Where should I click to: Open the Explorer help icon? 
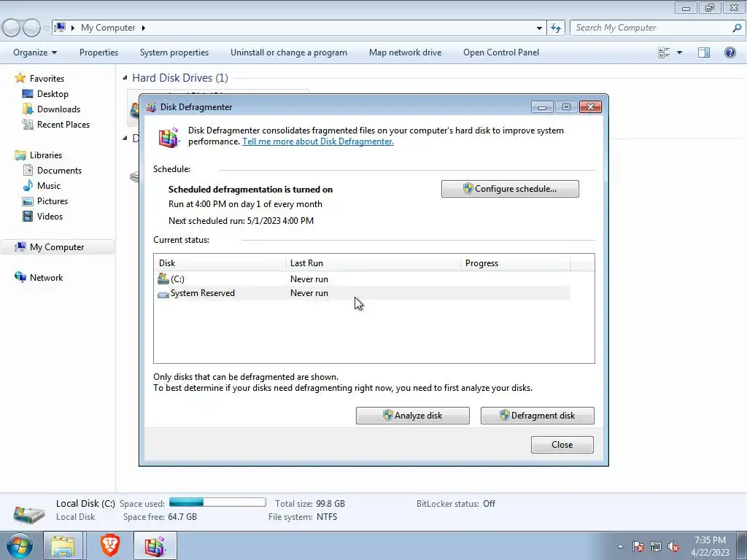coord(729,52)
